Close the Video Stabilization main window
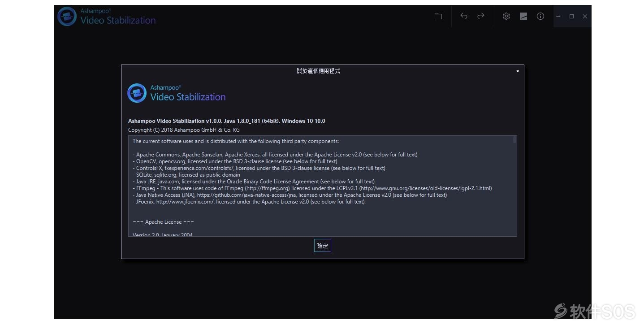 585,16
